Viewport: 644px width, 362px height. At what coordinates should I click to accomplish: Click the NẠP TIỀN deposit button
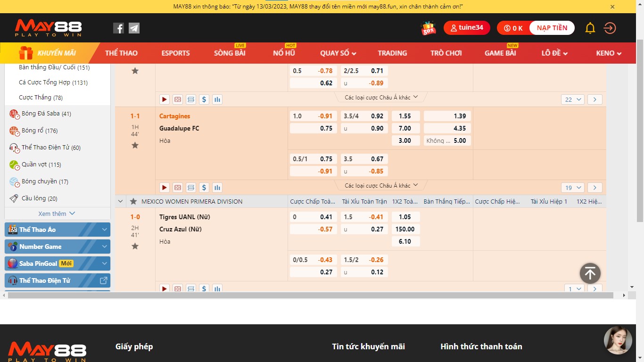pos(552,28)
